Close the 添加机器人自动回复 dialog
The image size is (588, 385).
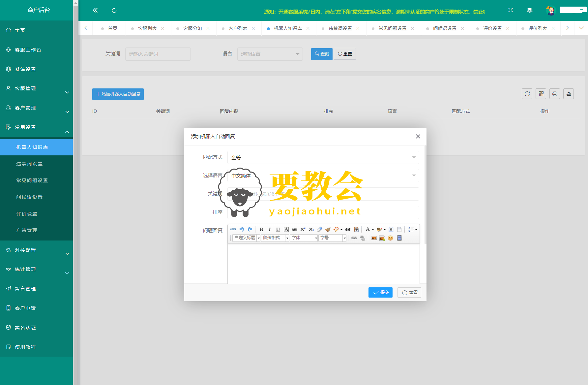418,136
